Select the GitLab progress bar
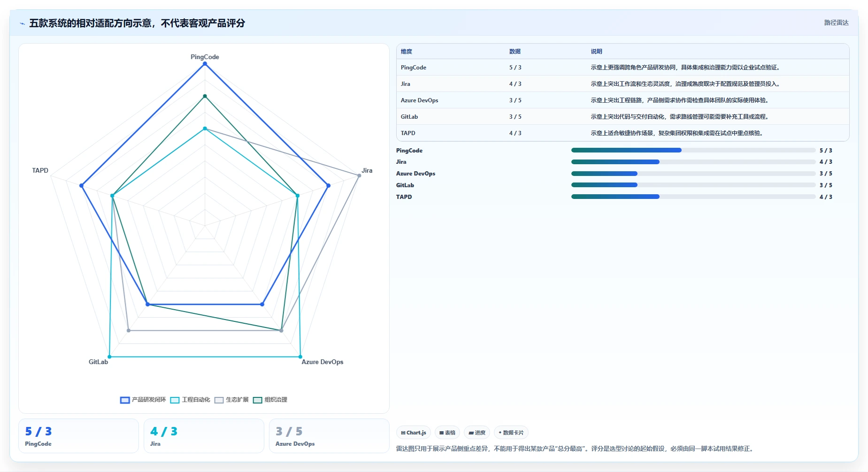This screenshot has height=472, width=868. point(693,185)
